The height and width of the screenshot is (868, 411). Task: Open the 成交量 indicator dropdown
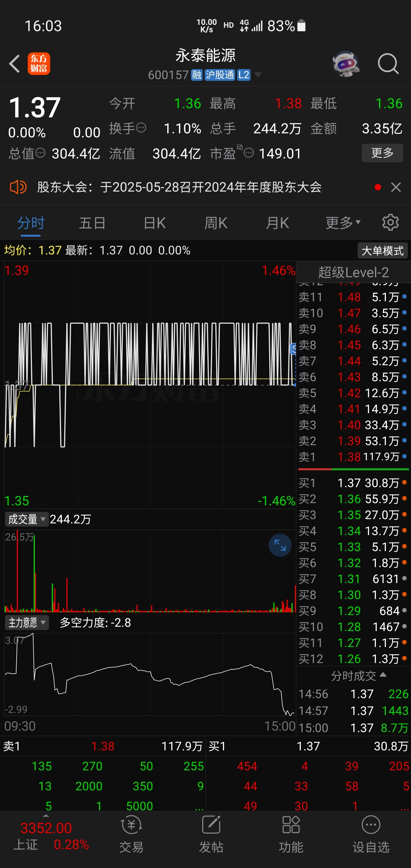click(27, 519)
